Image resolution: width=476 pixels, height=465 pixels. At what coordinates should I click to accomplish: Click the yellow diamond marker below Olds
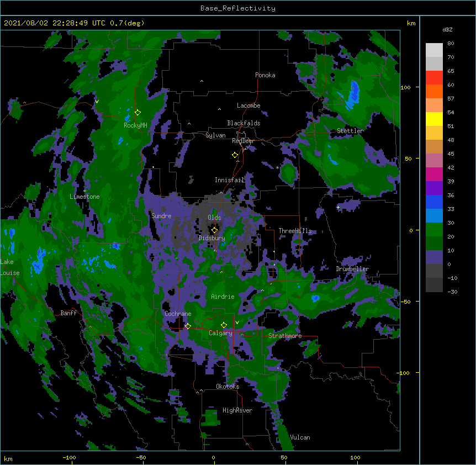pyautogui.click(x=214, y=230)
